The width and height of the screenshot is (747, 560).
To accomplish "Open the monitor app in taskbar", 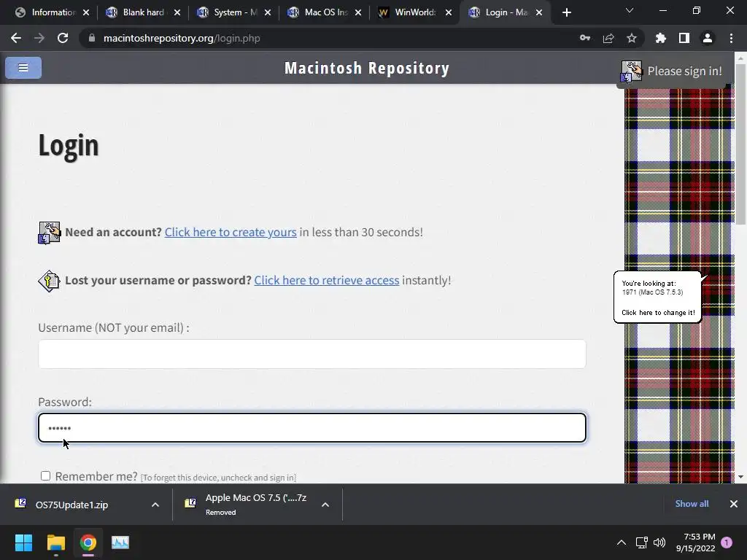I will pos(120,542).
